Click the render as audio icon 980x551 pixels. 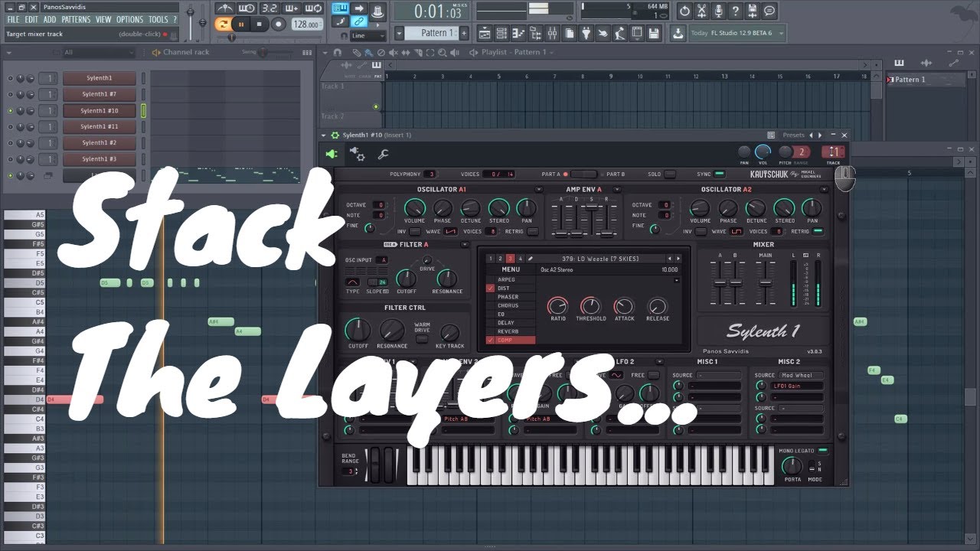coord(752,11)
